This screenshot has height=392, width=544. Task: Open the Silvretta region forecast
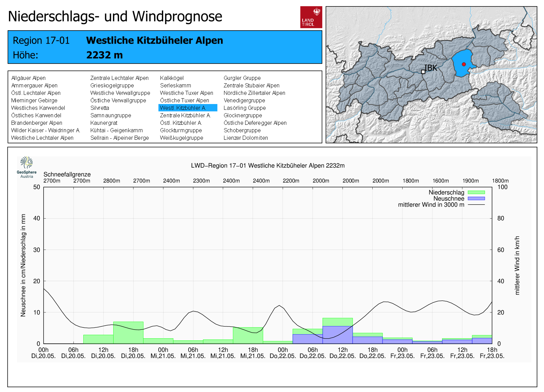100,108
